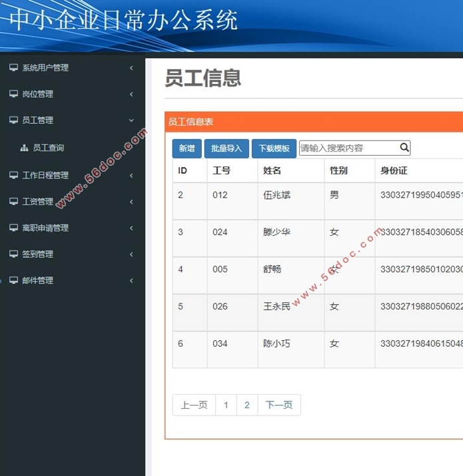Click the 新增 button

187,148
